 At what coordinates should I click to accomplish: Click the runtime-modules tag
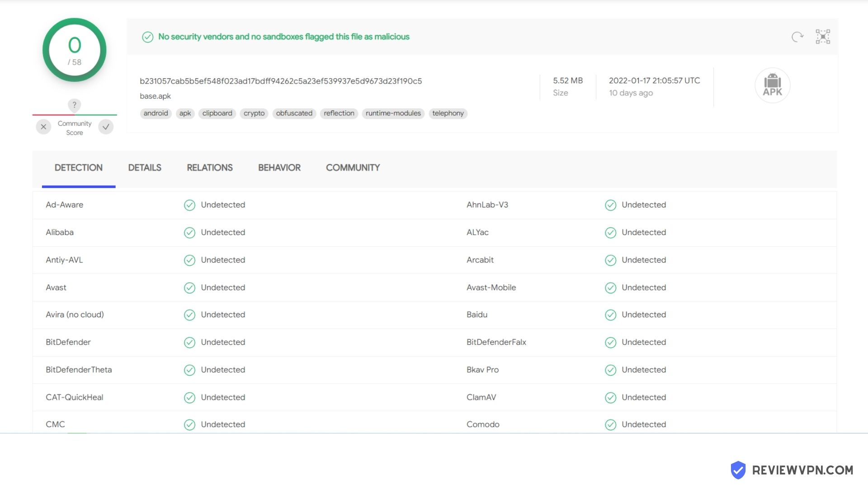click(x=393, y=113)
